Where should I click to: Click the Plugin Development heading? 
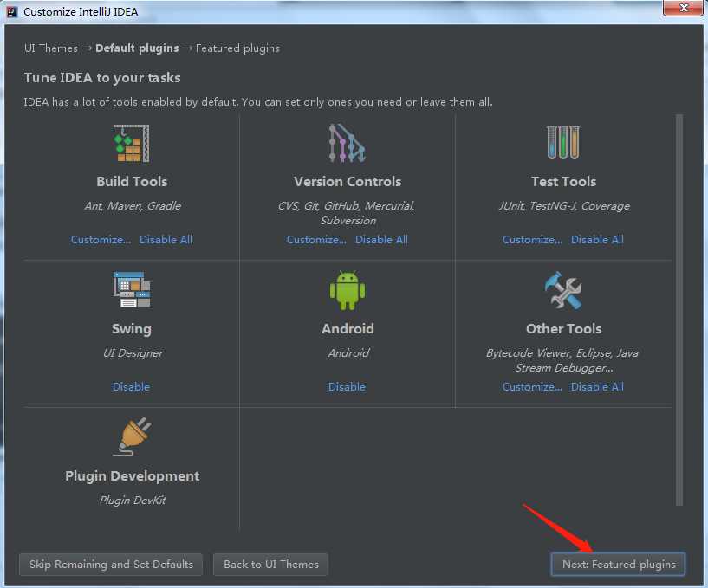tap(133, 476)
